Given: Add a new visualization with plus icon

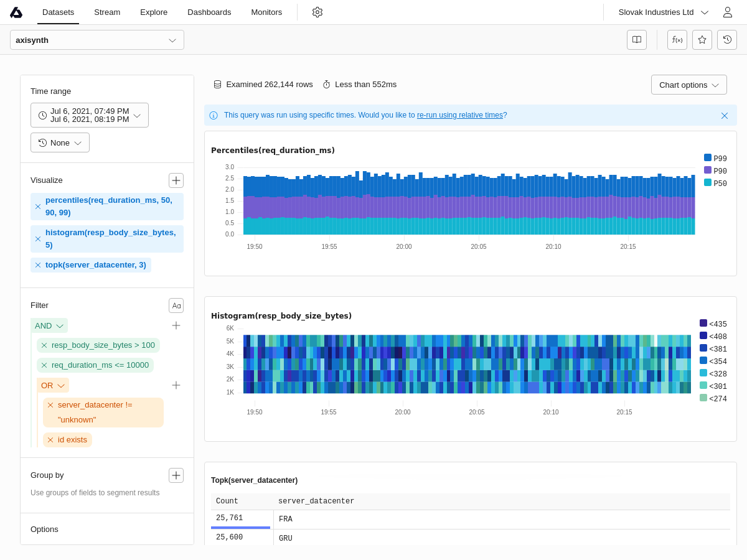Looking at the screenshot, I should point(176,180).
